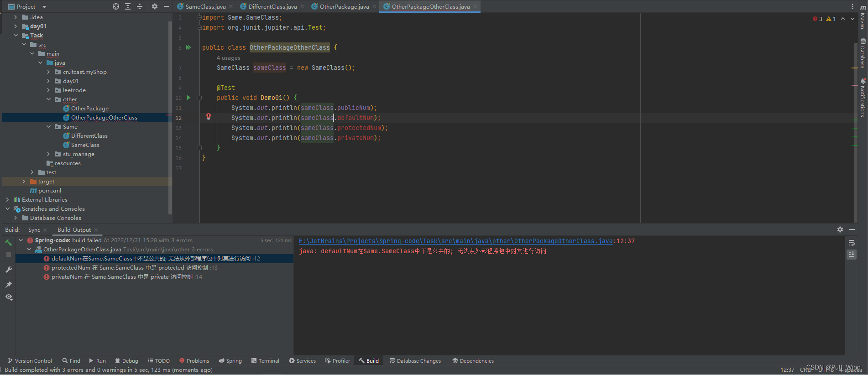Viewport: 868px width, 375px height.
Task: Click the editor tabs more options icon
Action: [x=852, y=6]
